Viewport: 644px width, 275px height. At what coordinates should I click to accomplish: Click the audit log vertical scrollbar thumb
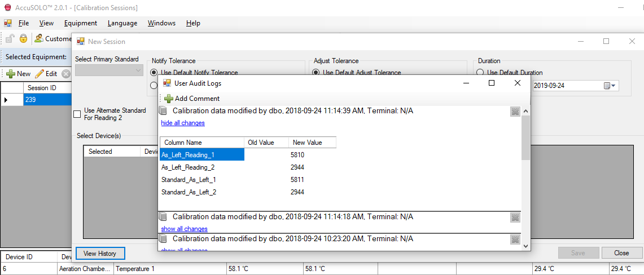pos(525,138)
